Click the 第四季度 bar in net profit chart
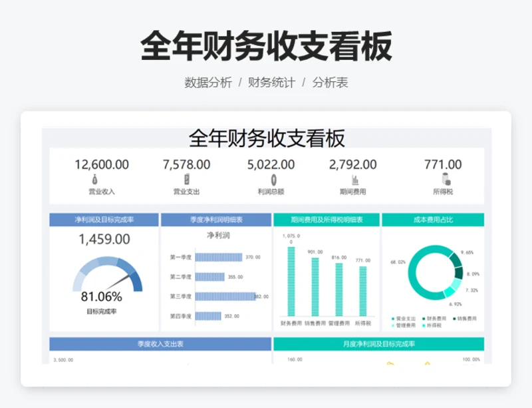Screen dimensions: 532x408 (208, 316)
